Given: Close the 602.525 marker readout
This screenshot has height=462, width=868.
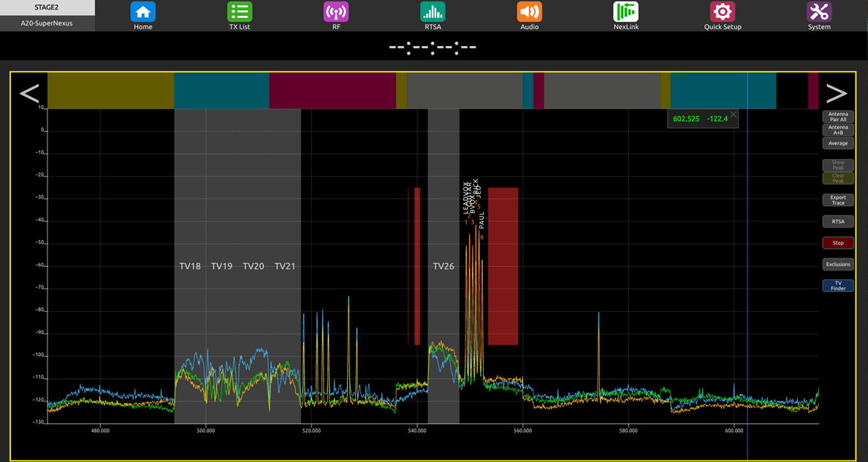Looking at the screenshot, I should [x=734, y=115].
